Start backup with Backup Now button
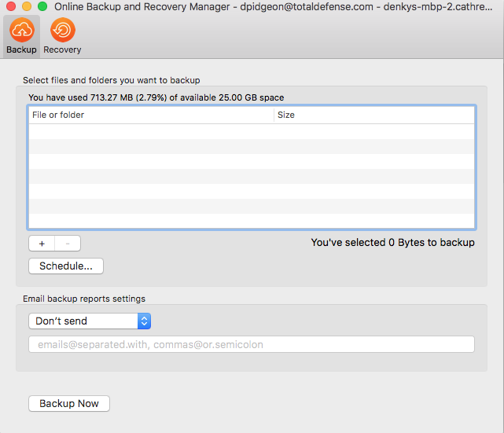 click(x=69, y=403)
